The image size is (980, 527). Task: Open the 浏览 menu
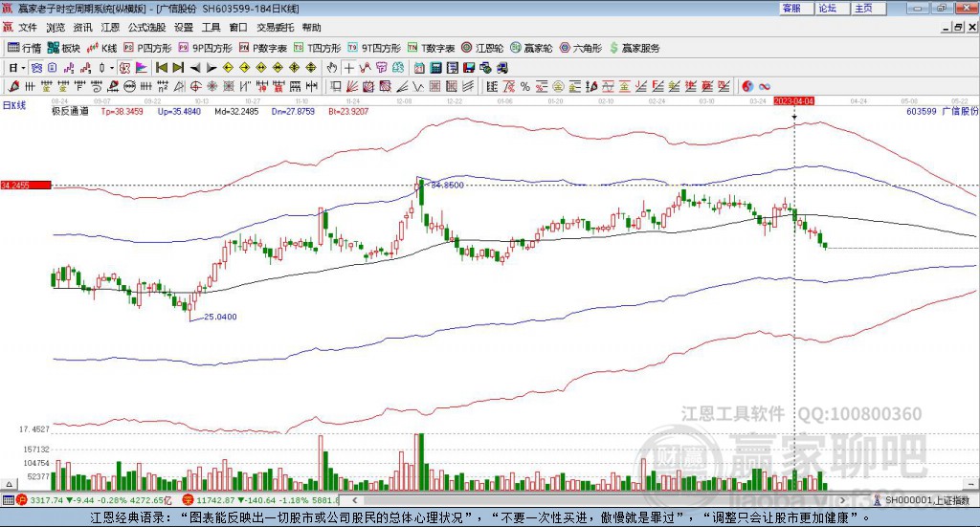(x=55, y=28)
